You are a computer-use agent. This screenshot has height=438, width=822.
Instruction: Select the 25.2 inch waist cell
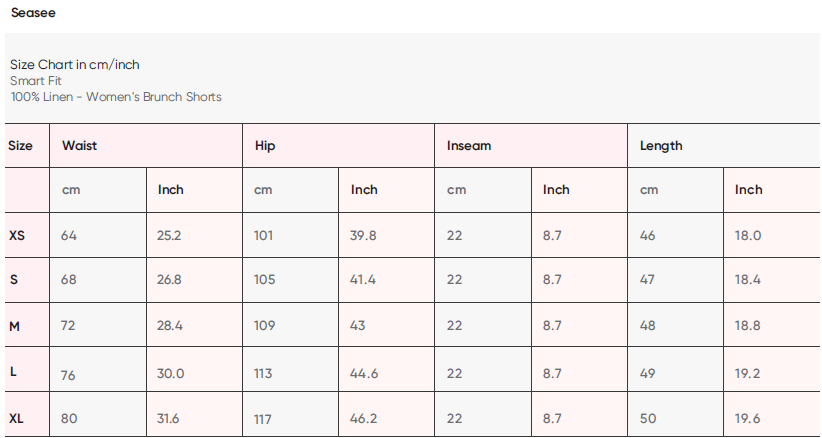click(170, 236)
